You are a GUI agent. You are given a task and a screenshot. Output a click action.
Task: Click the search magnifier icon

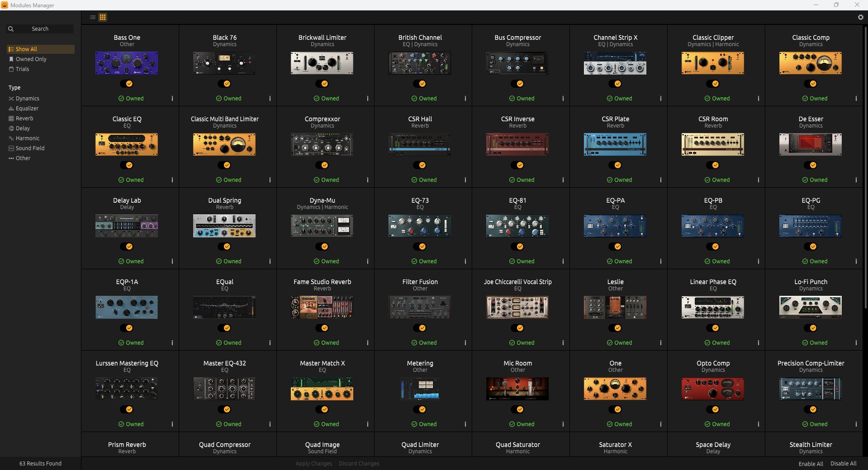coord(11,29)
